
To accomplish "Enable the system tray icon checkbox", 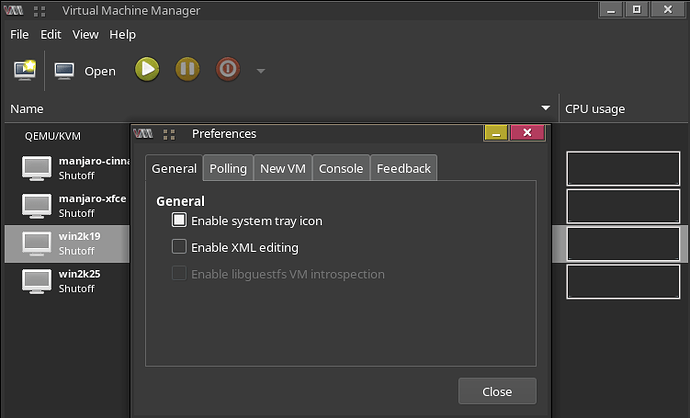I will 179,220.
